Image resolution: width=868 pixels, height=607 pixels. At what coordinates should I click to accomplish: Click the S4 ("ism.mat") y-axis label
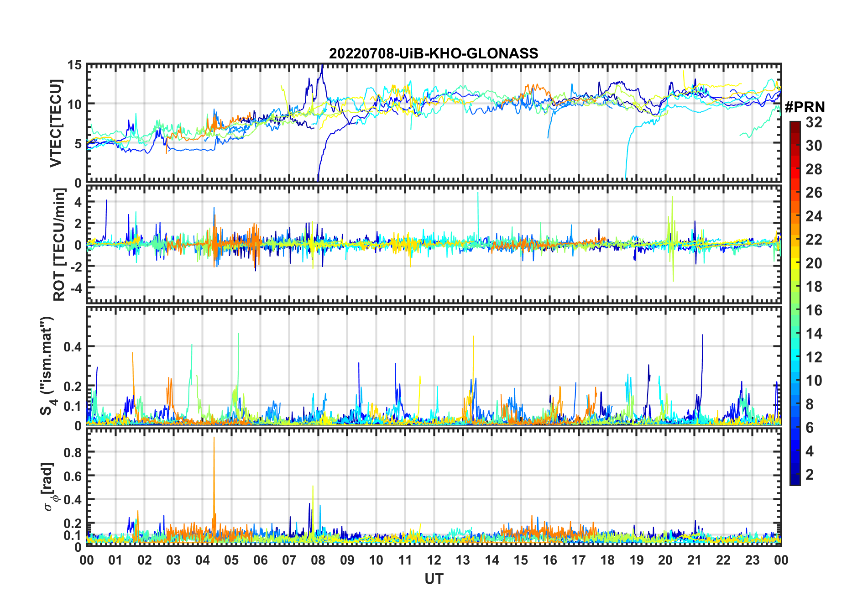tap(47, 366)
